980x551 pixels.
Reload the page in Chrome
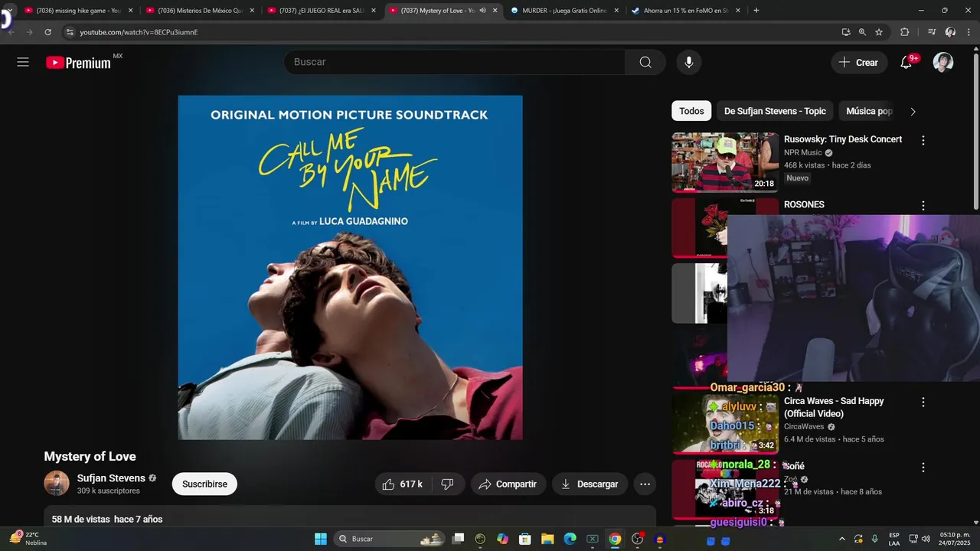coord(47,32)
